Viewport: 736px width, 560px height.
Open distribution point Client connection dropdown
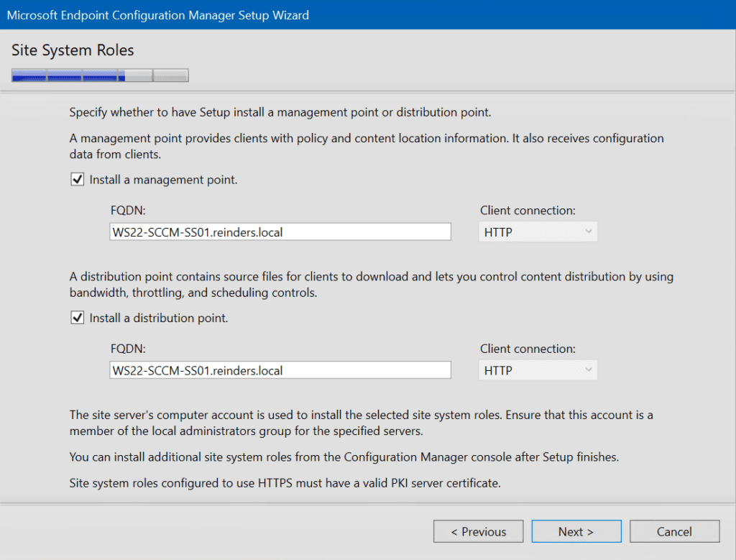tap(538, 370)
